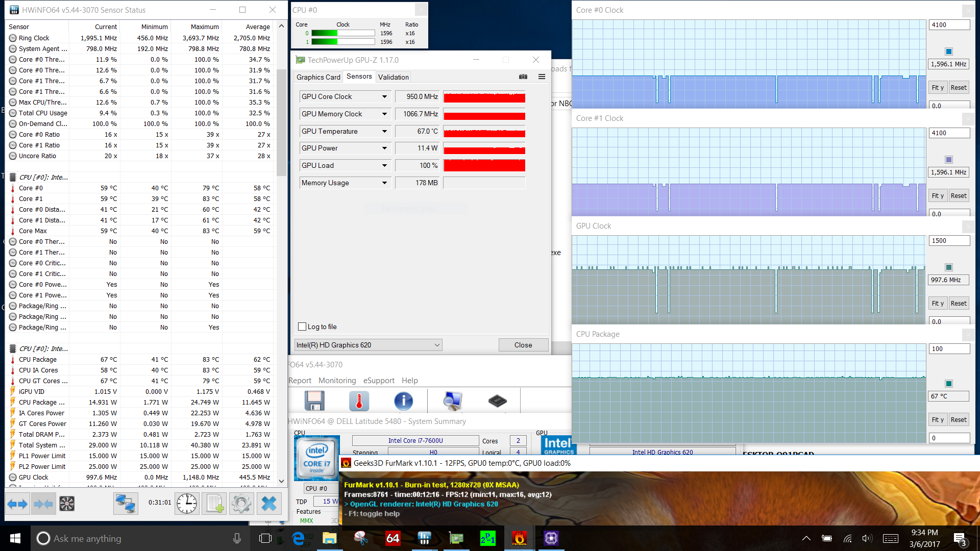The image size is (980, 551).
Task: Open GPU-Z graphics card taskbar icon
Action: (x=456, y=538)
